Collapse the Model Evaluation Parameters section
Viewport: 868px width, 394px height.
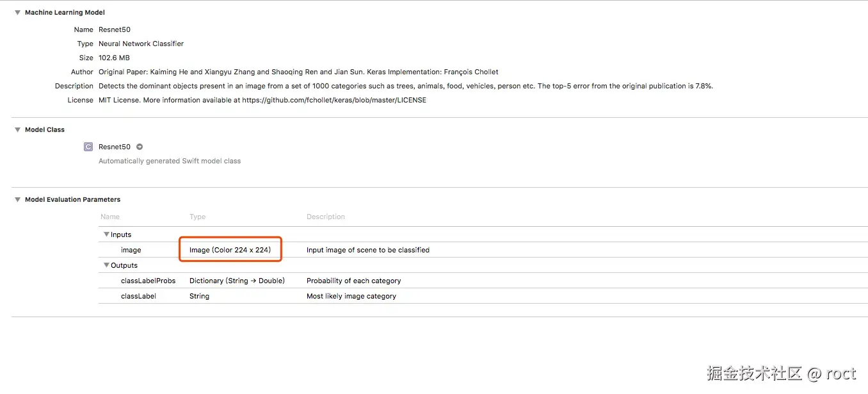coord(18,199)
